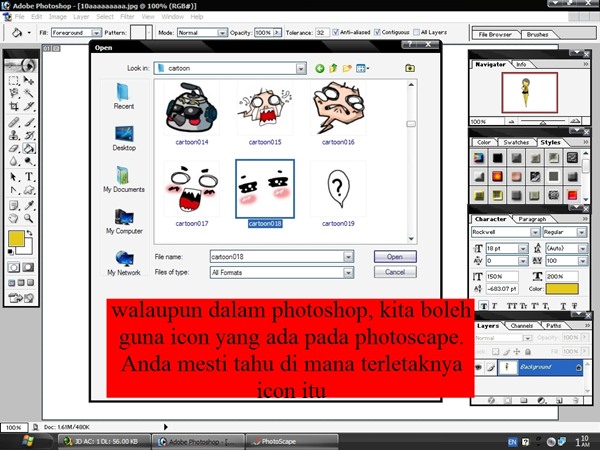Open Files of type dropdown
The height and width of the screenshot is (450, 600).
pyautogui.click(x=348, y=273)
